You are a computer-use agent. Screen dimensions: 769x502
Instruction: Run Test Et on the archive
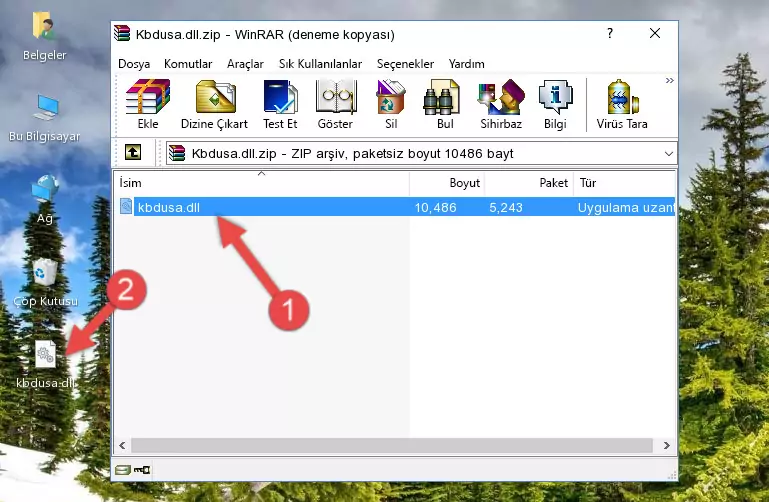coord(280,104)
